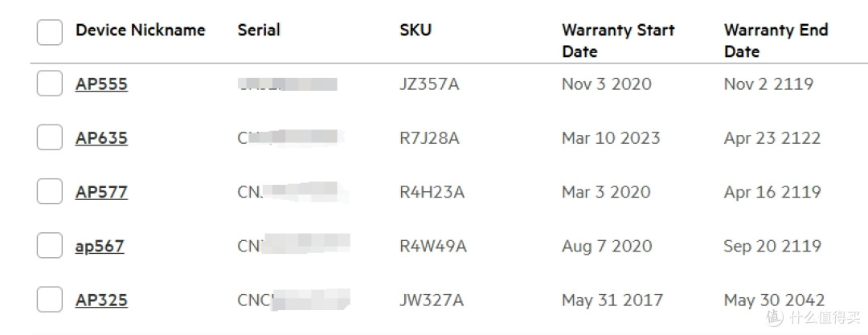
Task: Sort by Warranty Start Date header
Action: tap(618, 40)
